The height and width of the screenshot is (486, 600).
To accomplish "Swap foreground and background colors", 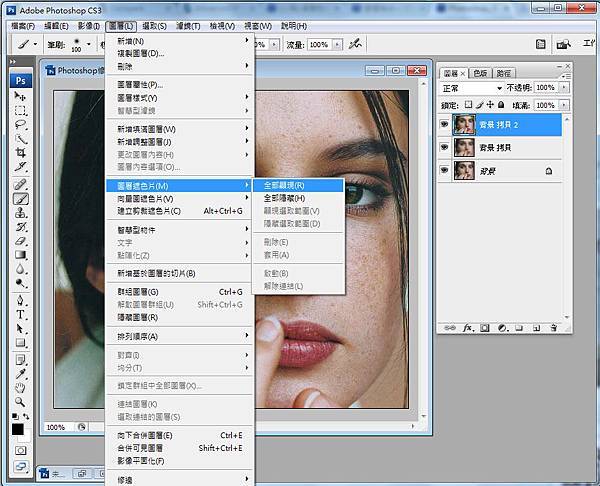I will pyautogui.click(x=26, y=416).
